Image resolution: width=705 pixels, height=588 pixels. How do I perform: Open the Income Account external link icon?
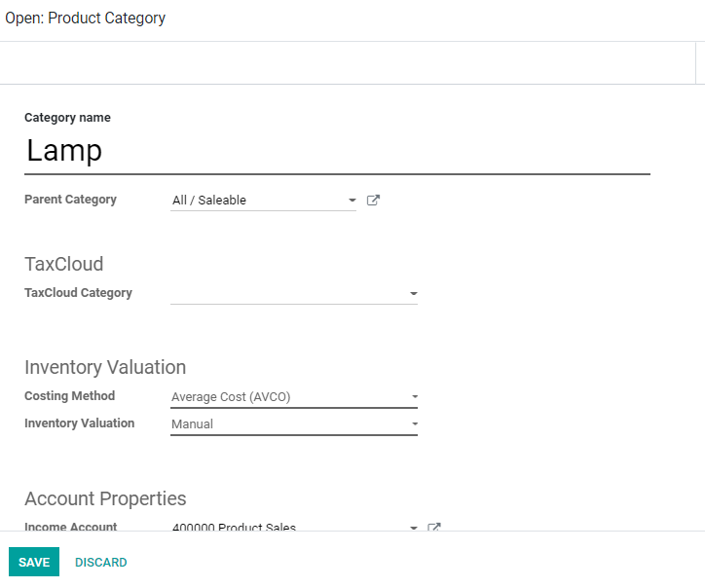[x=434, y=527]
